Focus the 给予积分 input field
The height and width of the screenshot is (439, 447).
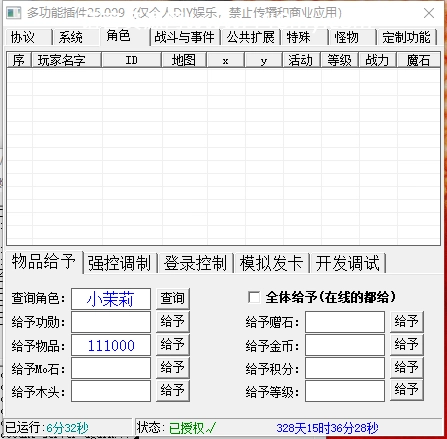coord(345,368)
